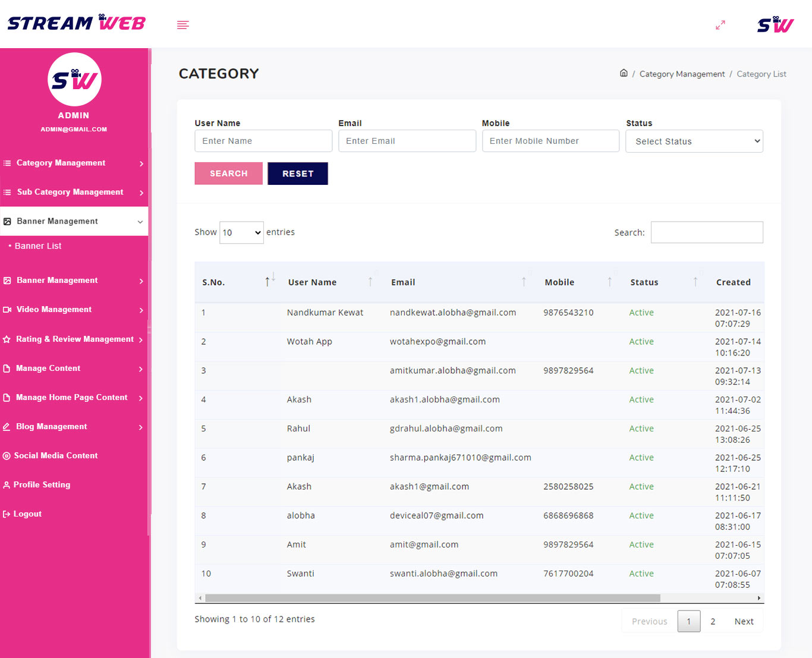
Task: Click the Profile Setting user icon
Action: pos(7,485)
